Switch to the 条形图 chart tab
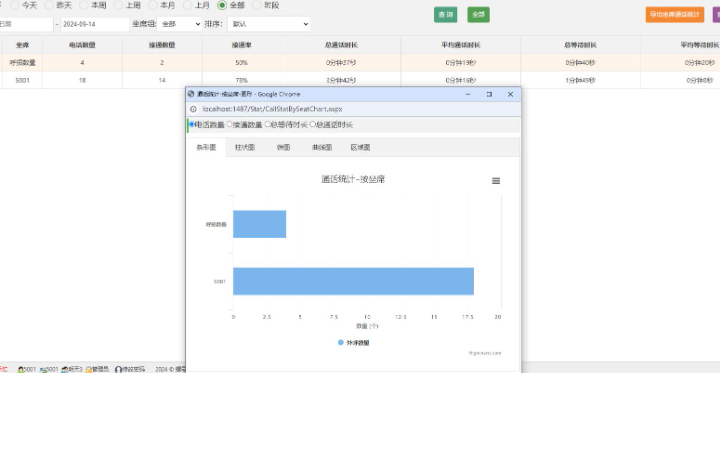 (206, 147)
